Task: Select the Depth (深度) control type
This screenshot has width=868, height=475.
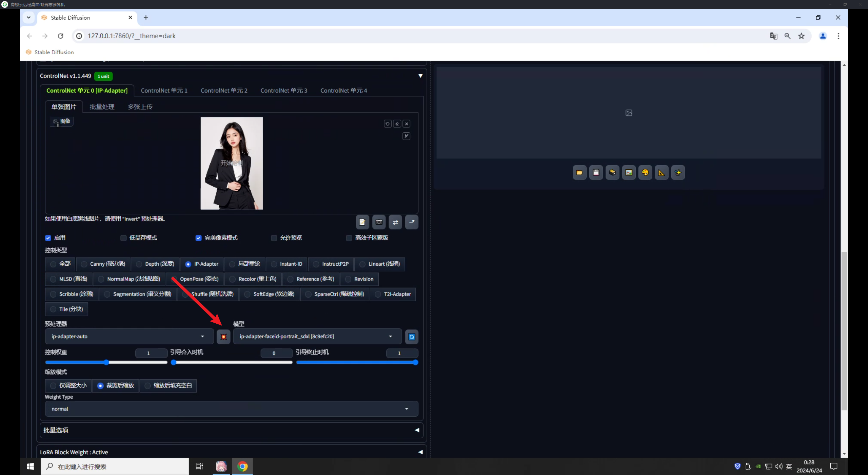Action: coord(155,264)
